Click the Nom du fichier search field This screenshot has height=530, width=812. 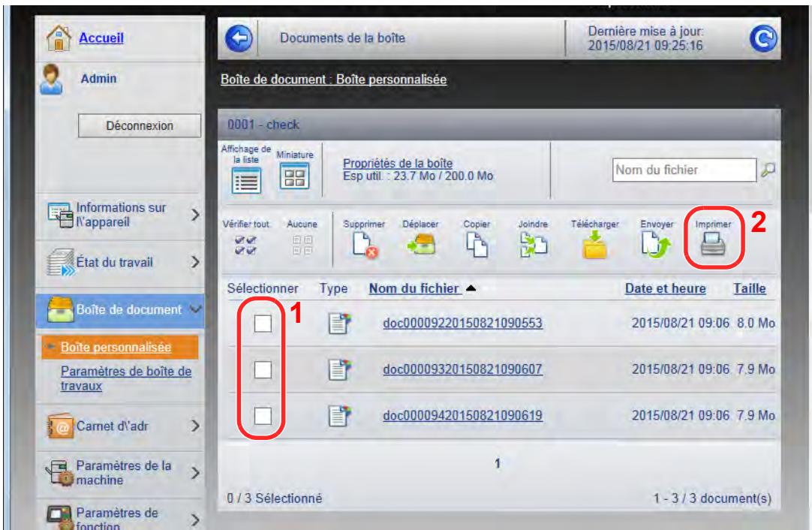(684, 170)
